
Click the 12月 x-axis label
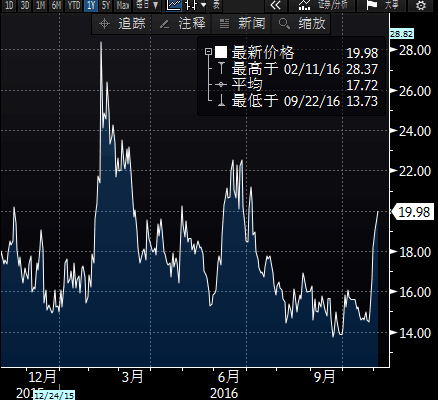[x=42, y=377]
